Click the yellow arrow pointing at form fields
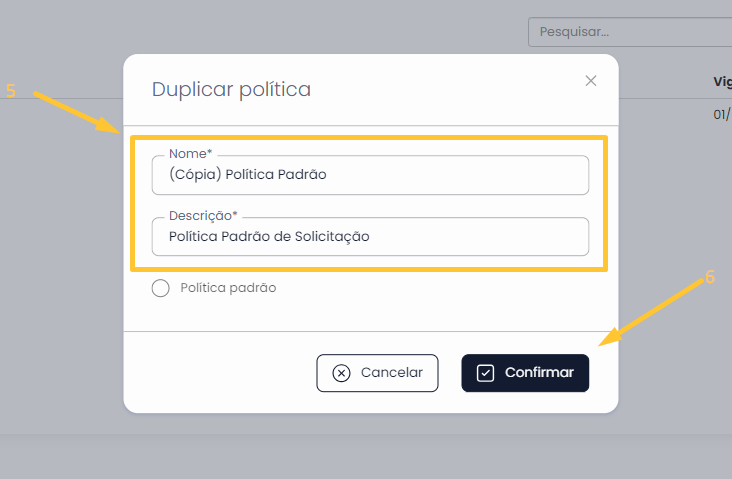This screenshot has height=479, width=732. pyautogui.click(x=77, y=112)
